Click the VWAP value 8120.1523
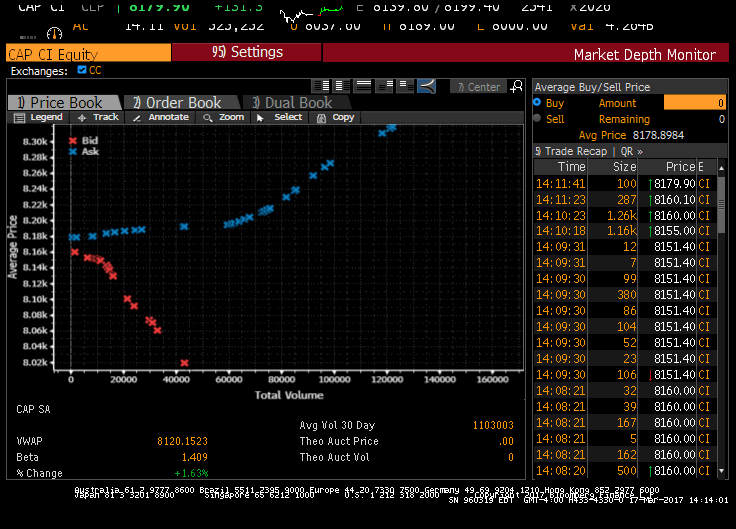736x529 pixels. 182,441
